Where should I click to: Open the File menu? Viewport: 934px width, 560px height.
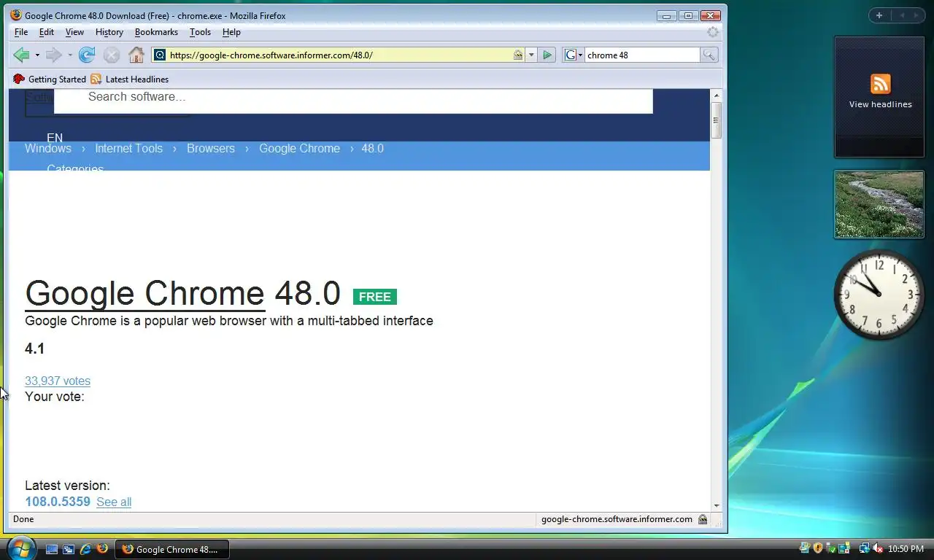pos(21,32)
